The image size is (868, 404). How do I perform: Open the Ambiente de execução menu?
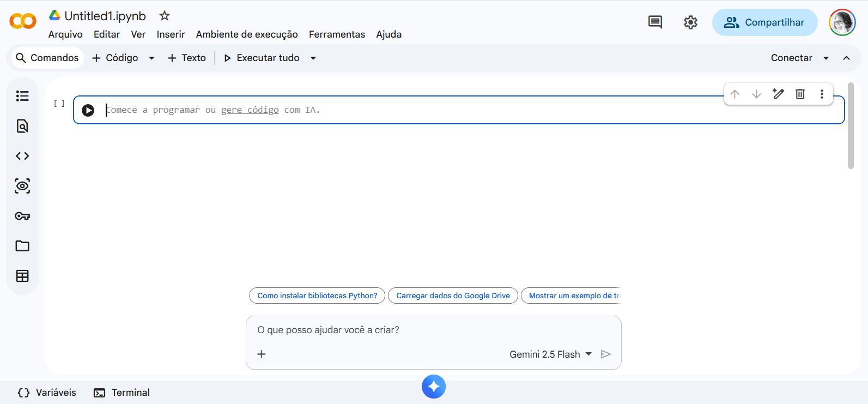(x=247, y=34)
